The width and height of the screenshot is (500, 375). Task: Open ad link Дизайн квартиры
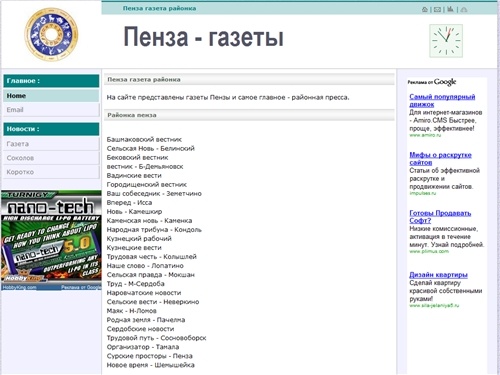438,275
